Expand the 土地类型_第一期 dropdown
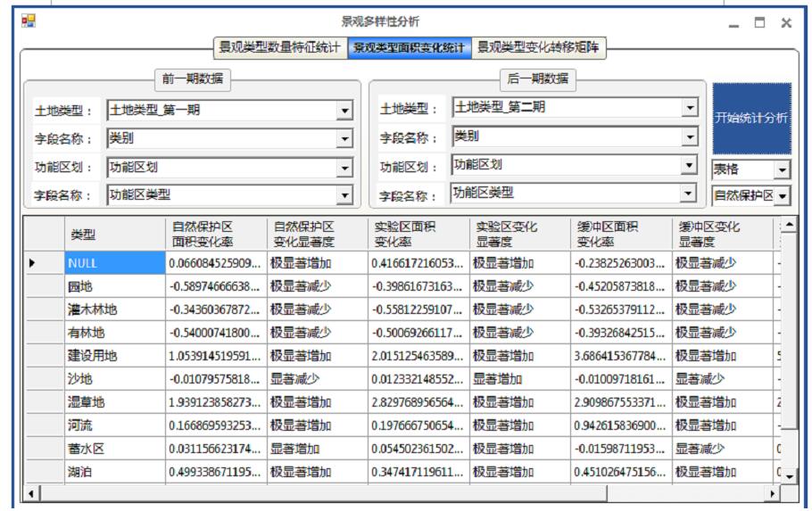Viewport: 812px width, 511px height. click(344, 111)
